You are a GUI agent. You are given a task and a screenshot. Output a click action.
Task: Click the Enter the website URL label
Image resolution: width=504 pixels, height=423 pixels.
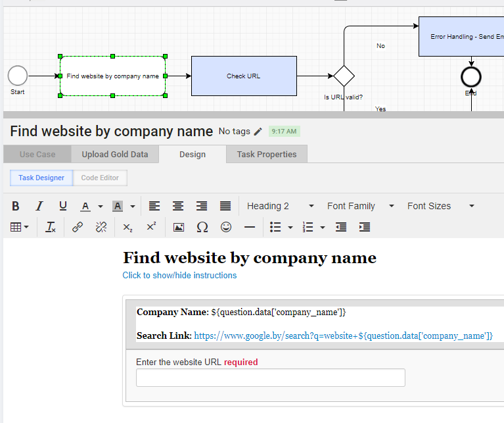pos(179,362)
